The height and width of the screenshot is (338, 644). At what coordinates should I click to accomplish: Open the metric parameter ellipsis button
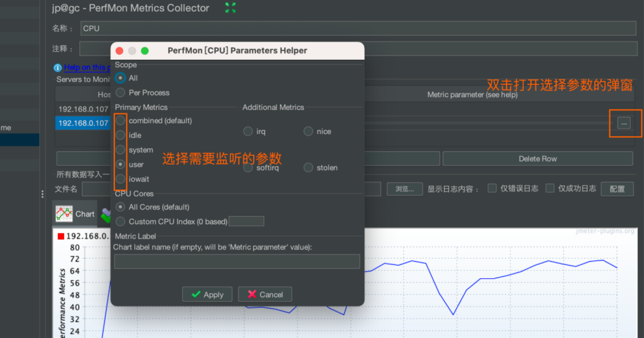pyautogui.click(x=624, y=123)
